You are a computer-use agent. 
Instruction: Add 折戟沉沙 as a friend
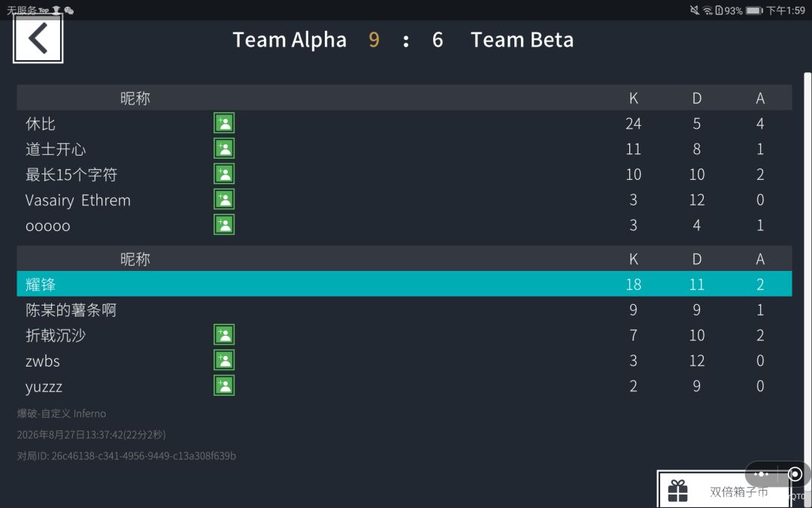[x=224, y=334]
